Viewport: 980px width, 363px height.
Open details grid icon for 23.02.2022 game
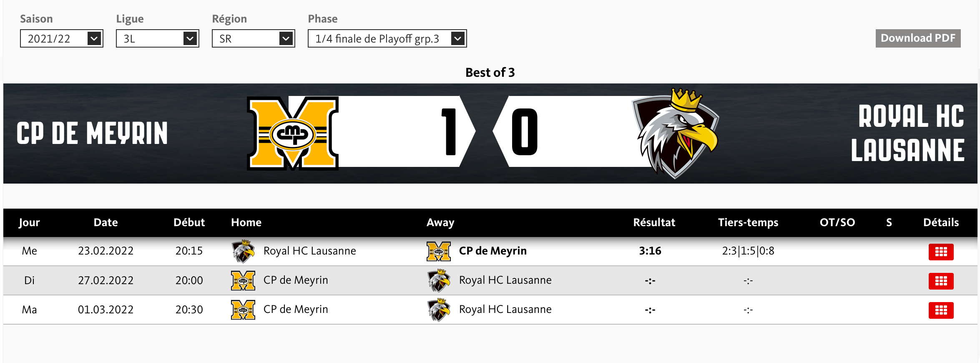pyautogui.click(x=941, y=252)
